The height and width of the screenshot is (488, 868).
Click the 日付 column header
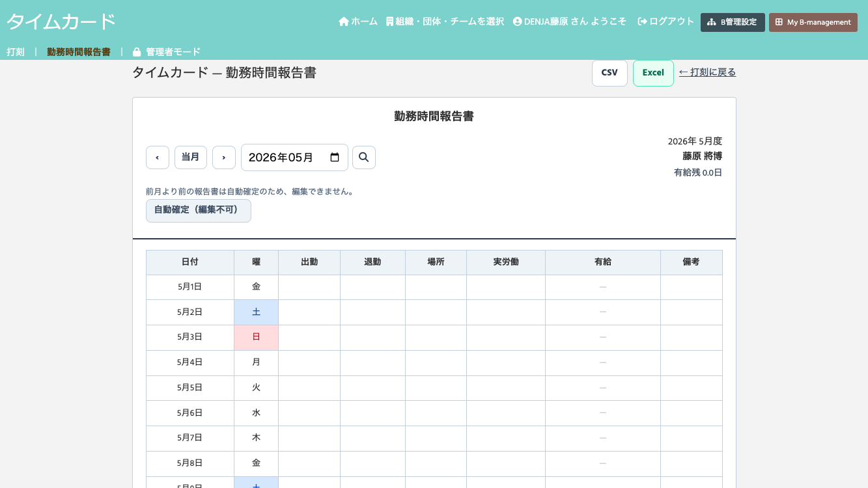[190, 262]
